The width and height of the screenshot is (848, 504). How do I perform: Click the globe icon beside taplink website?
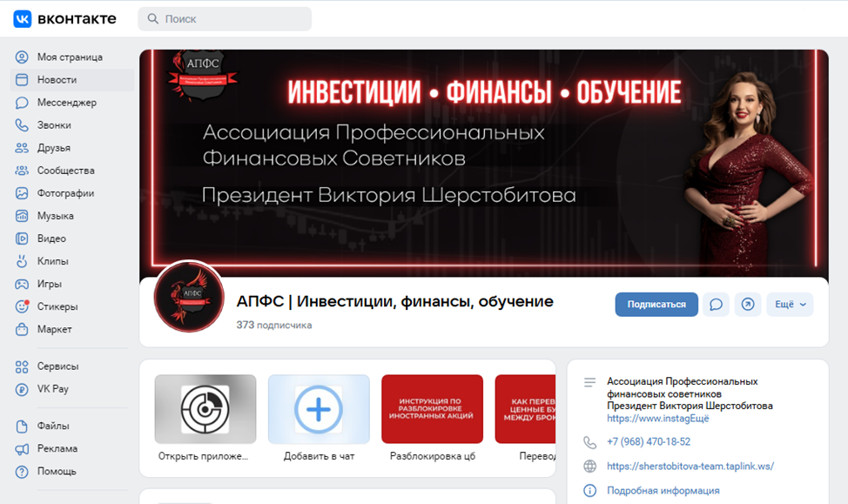590,467
